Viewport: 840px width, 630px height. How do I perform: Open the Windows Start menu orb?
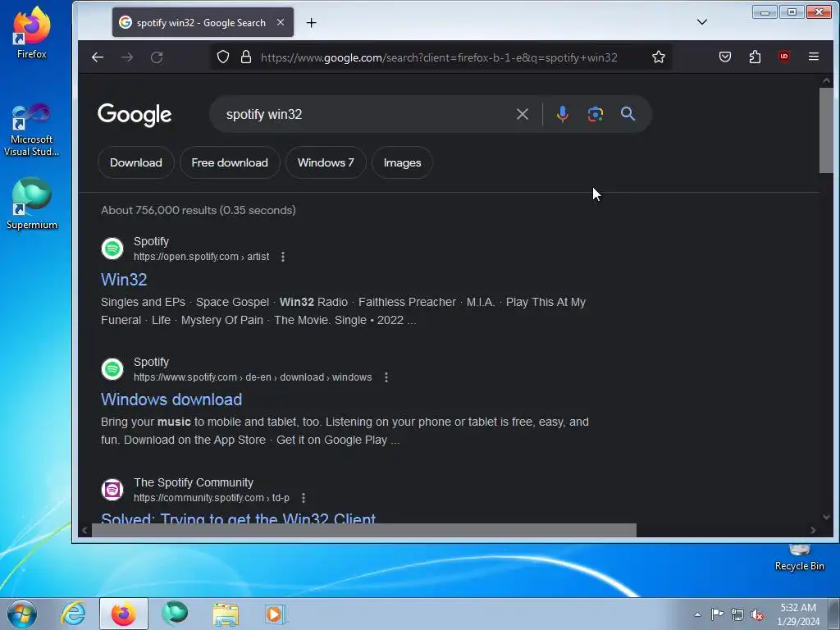(x=22, y=614)
